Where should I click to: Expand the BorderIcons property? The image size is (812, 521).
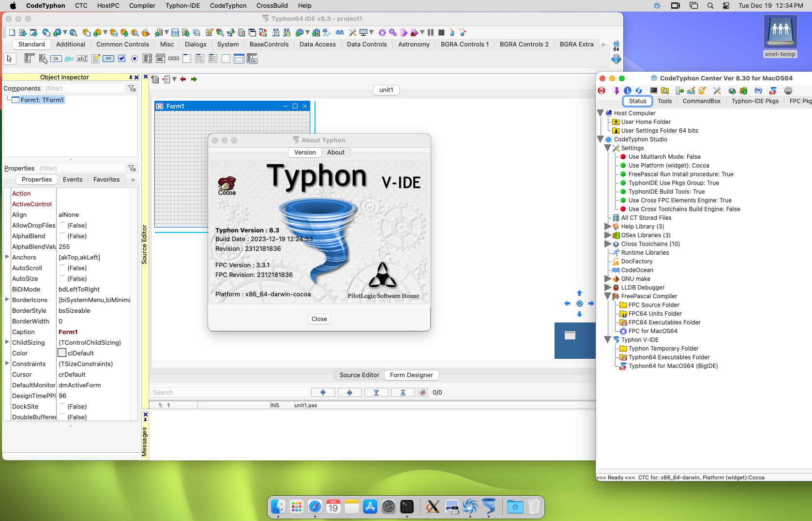coord(7,300)
